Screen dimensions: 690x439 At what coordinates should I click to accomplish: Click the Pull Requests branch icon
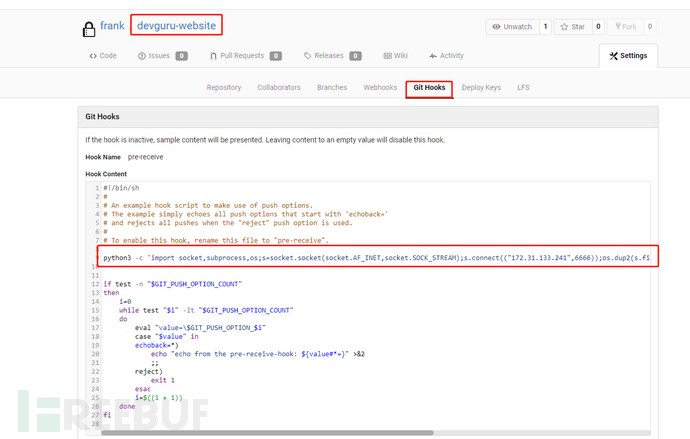pos(211,56)
